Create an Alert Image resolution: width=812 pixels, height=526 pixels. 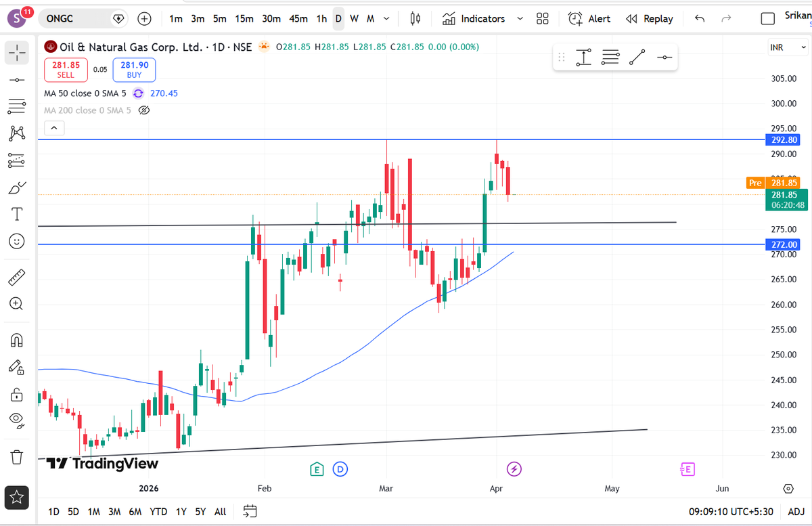point(589,19)
